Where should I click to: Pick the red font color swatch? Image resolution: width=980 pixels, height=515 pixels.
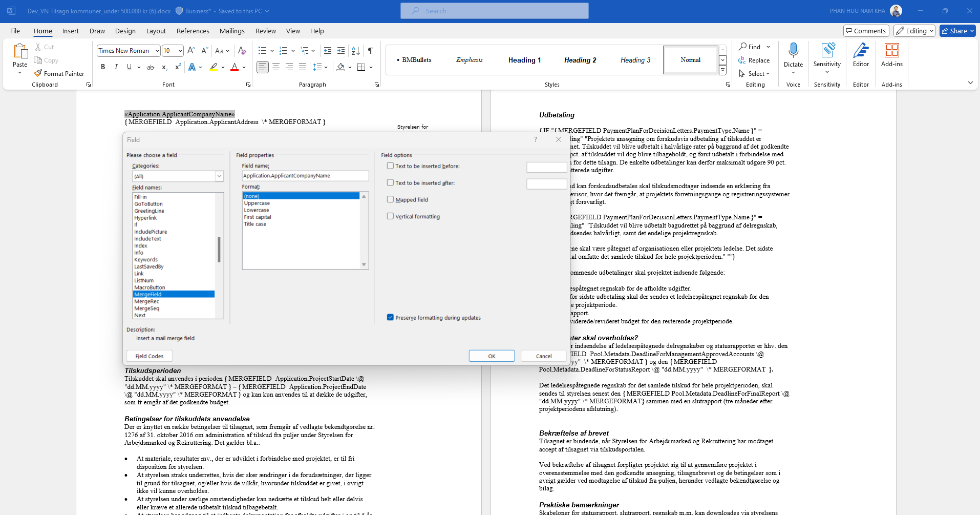click(x=235, y=67)
